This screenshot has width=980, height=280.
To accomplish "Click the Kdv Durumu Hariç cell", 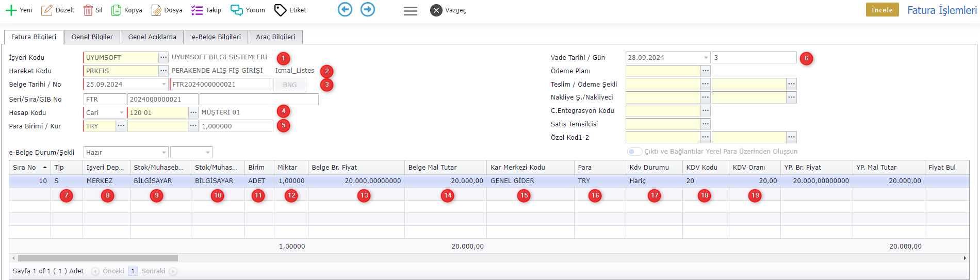I will click(654, 181).
